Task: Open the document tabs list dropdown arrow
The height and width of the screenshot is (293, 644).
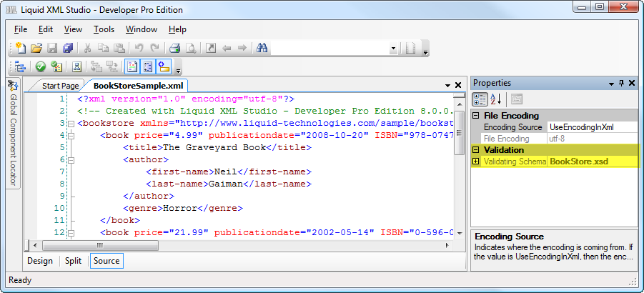Action: (447, 86)
